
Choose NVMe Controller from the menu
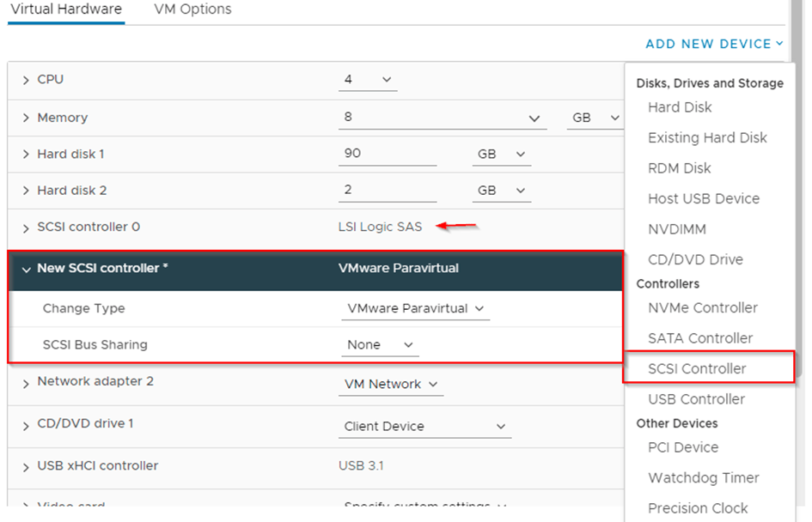705,307
